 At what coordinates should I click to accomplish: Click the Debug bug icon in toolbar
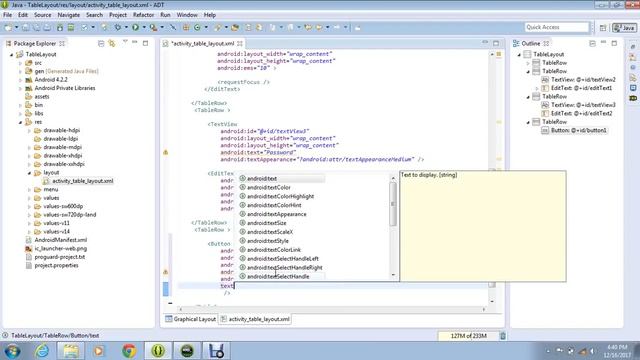click(x=118, y=27)
